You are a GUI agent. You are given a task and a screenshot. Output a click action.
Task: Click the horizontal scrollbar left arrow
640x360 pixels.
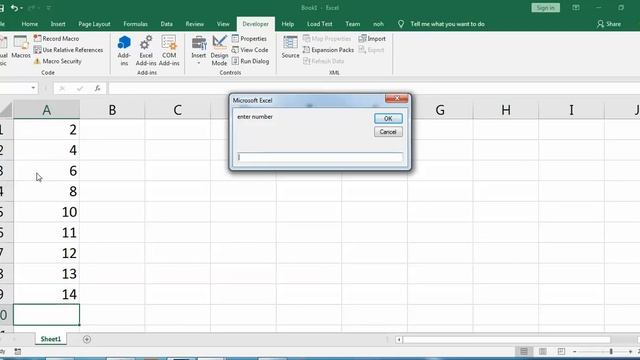pos(399,340)
